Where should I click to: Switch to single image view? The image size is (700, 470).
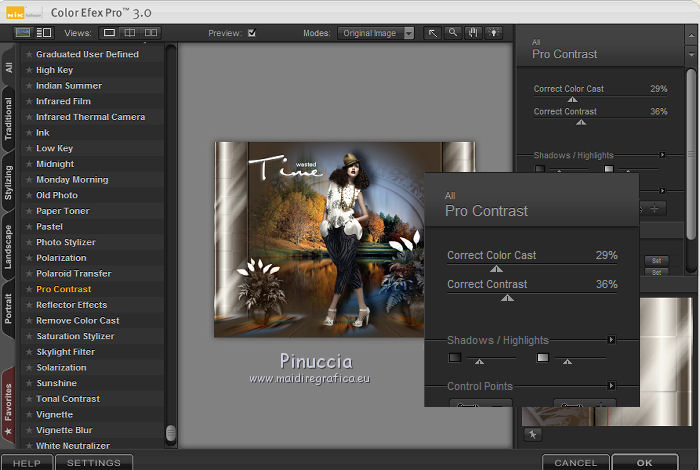click(110, 33)
